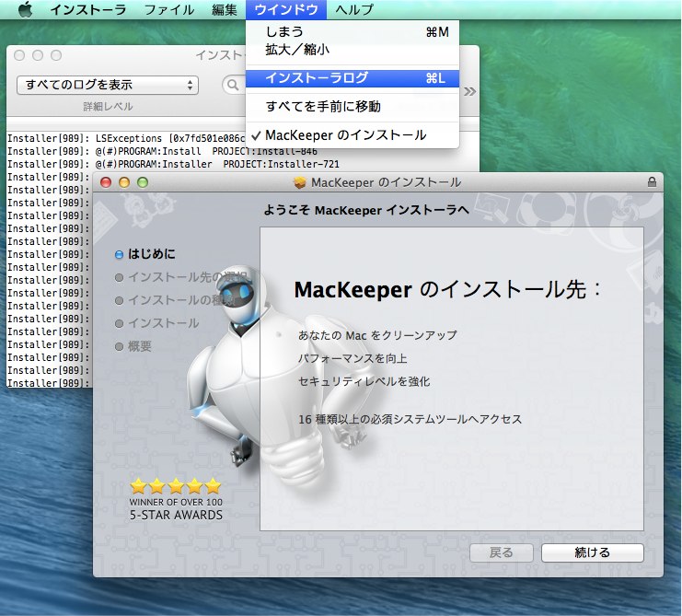Select the はじめに step
682x616 pixels.
click(x=145, y=254)
